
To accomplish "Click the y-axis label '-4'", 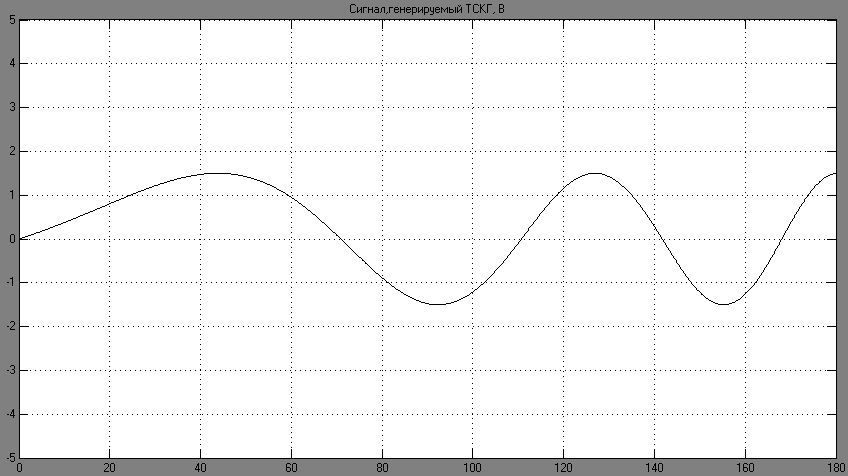I will (x=11, y=414).
